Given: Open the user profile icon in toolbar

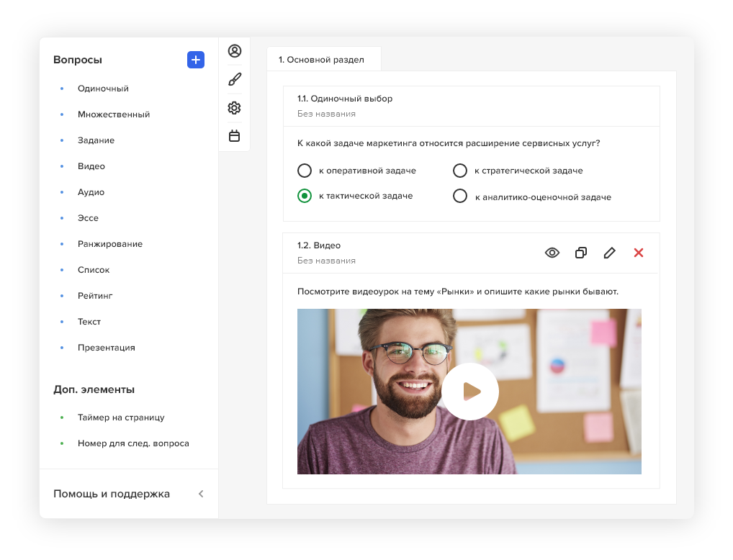Looking at the screenshot, I should click(234, 51).
